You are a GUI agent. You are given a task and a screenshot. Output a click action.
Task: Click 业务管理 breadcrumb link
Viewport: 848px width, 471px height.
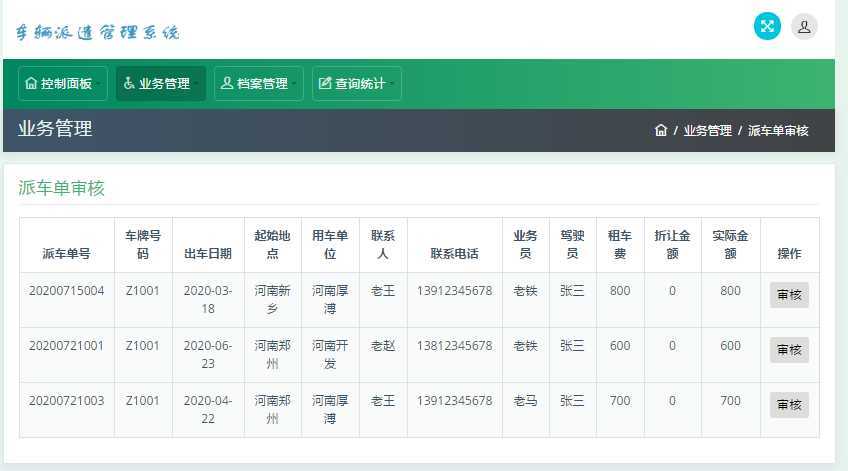(x=707, y=130)
